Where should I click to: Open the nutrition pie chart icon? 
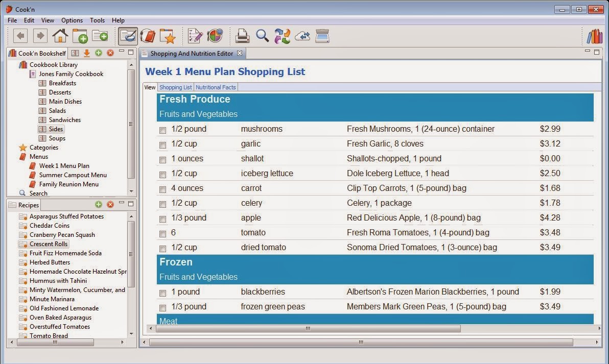(x=215, y=36)
